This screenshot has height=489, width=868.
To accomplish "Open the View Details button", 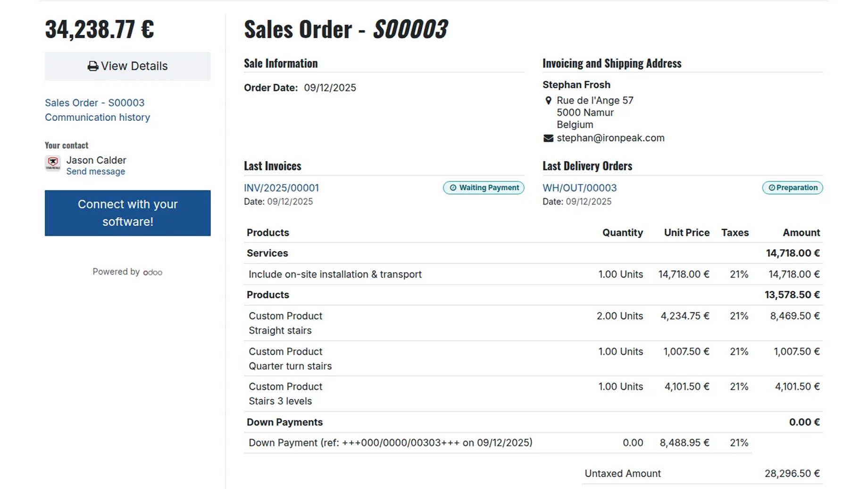I will (128, 67).
